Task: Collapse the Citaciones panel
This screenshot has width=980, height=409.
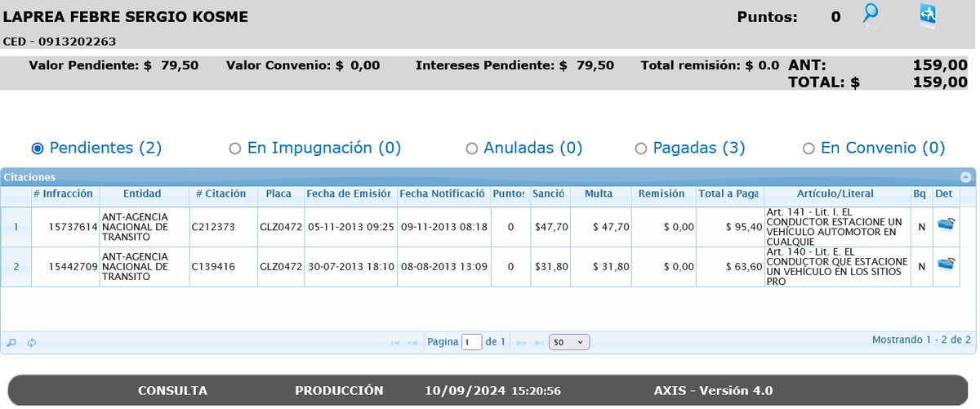Action: point(965,176)
